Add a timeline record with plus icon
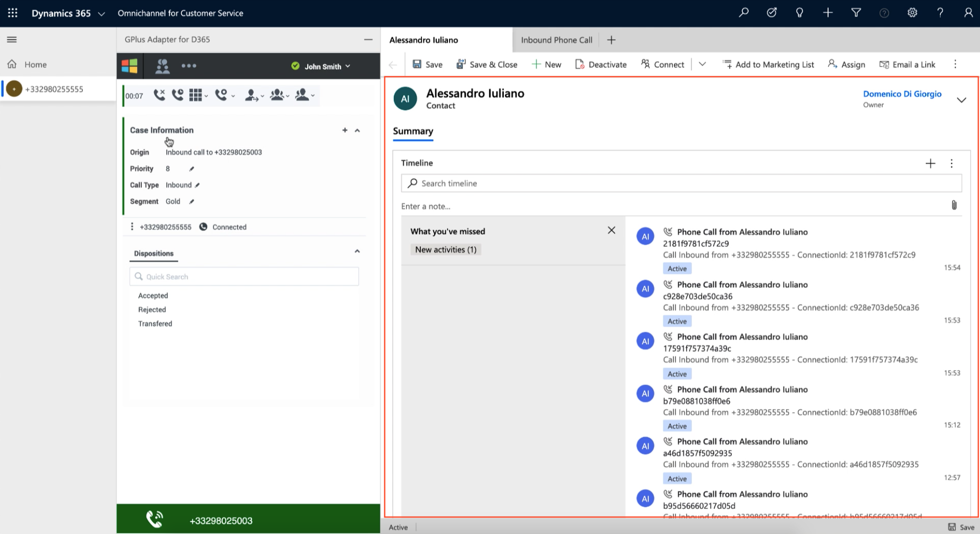980x534 pixels. coord(930,163)
